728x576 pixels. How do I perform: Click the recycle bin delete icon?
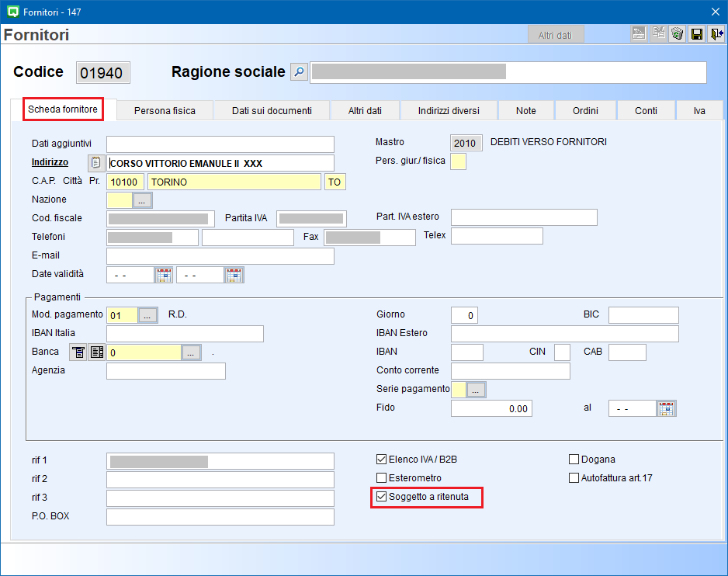(x=677, y=34)
